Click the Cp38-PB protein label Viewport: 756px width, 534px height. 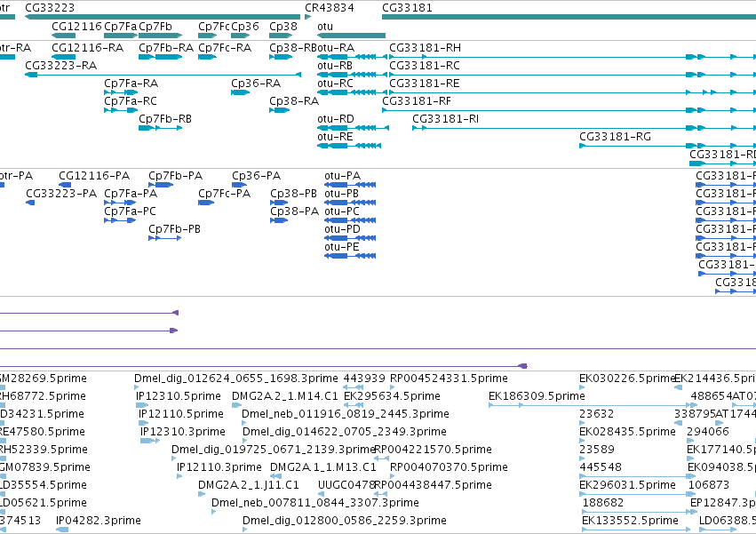point(294,194)
